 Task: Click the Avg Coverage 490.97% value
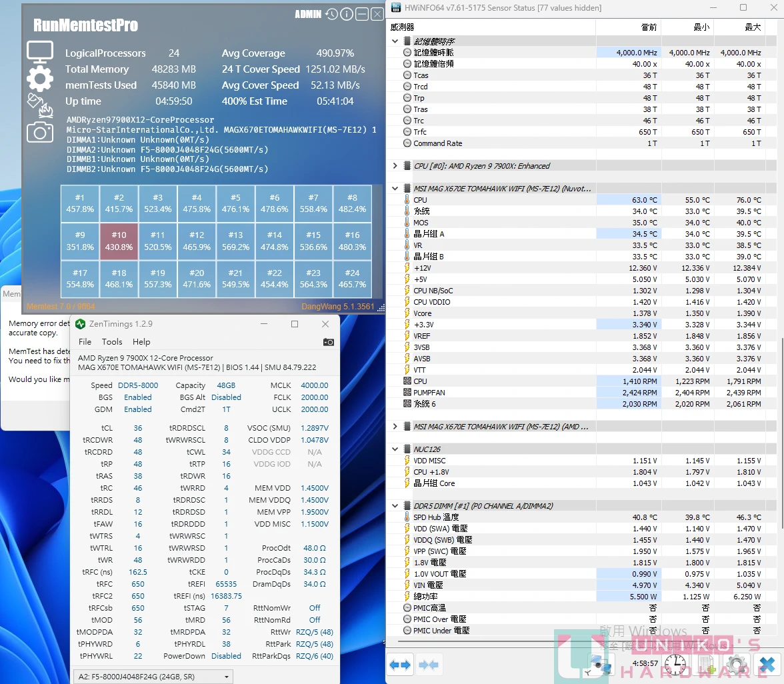(335, 53)
